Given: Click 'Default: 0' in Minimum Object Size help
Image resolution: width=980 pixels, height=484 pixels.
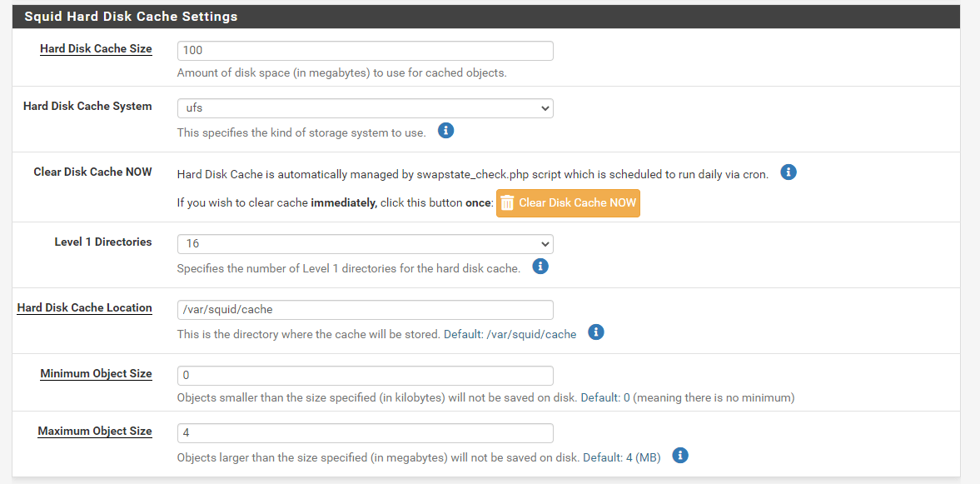Looking at the screenshot, I should click(x=605, y=397).
